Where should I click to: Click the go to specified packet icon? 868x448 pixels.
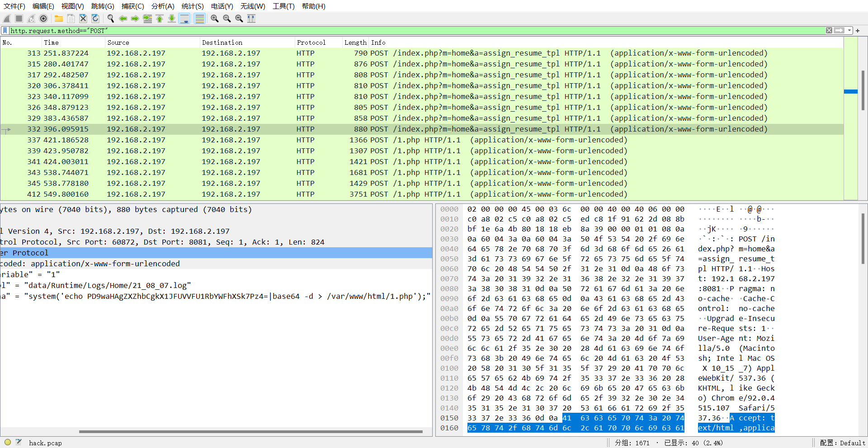(x=147, y=19)
